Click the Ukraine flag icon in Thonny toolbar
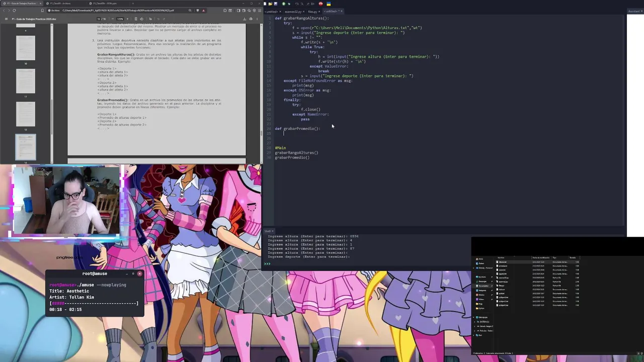 (329, 4)
